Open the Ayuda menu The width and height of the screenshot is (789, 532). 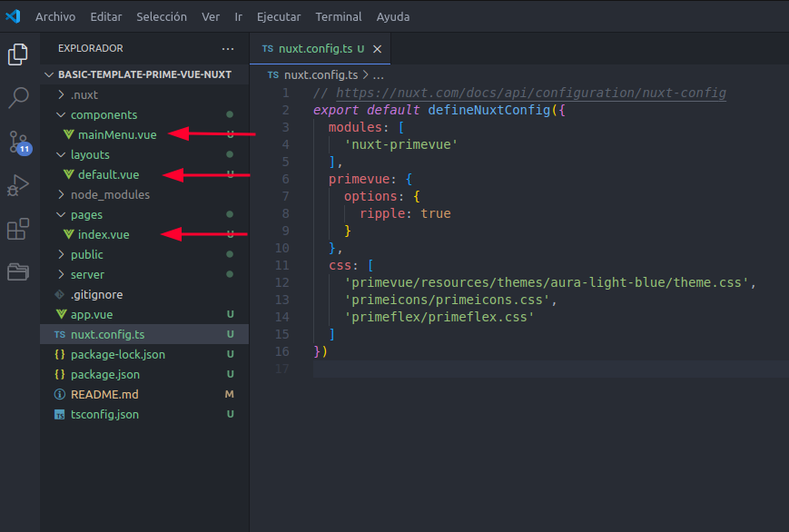tap(392, 16)
